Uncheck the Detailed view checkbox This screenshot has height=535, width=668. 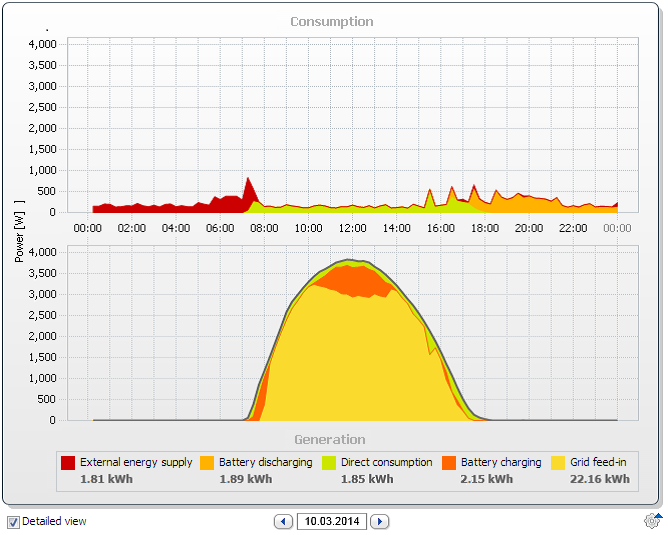click(x=13, y=521)
